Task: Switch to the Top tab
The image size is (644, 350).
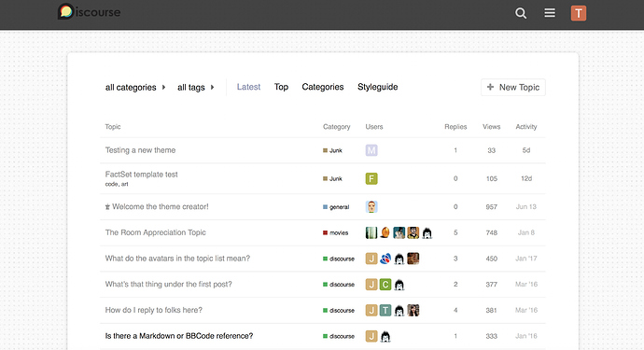Action: click(x=281, y=87)
